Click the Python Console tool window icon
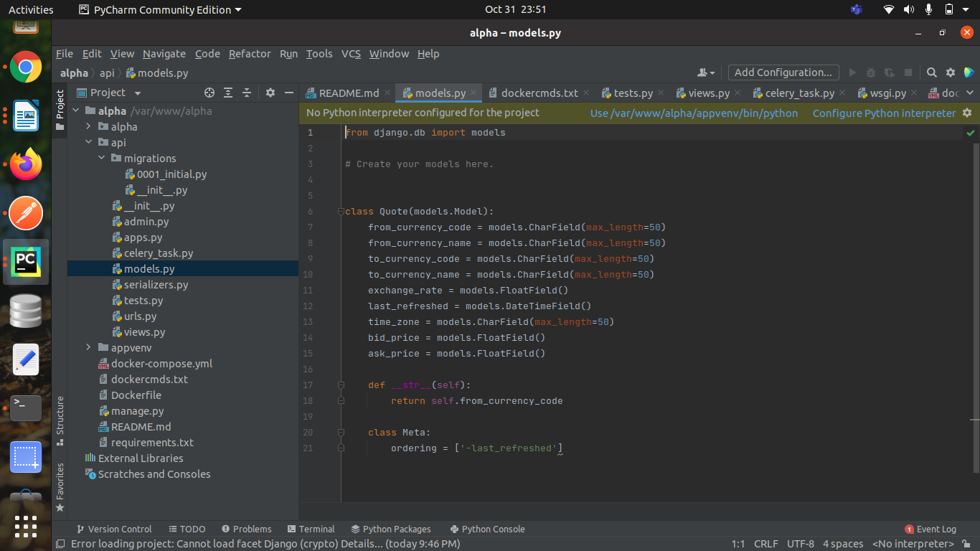Viewport: 980px width, 551px height. click(488, 529)
